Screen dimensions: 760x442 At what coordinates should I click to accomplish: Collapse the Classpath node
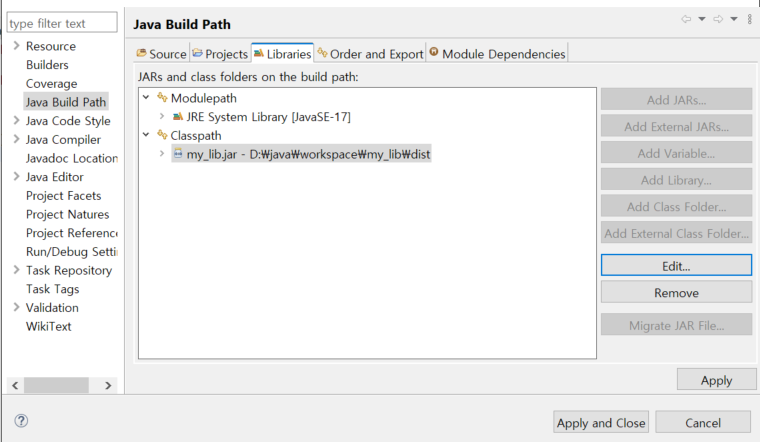[146, 135]
